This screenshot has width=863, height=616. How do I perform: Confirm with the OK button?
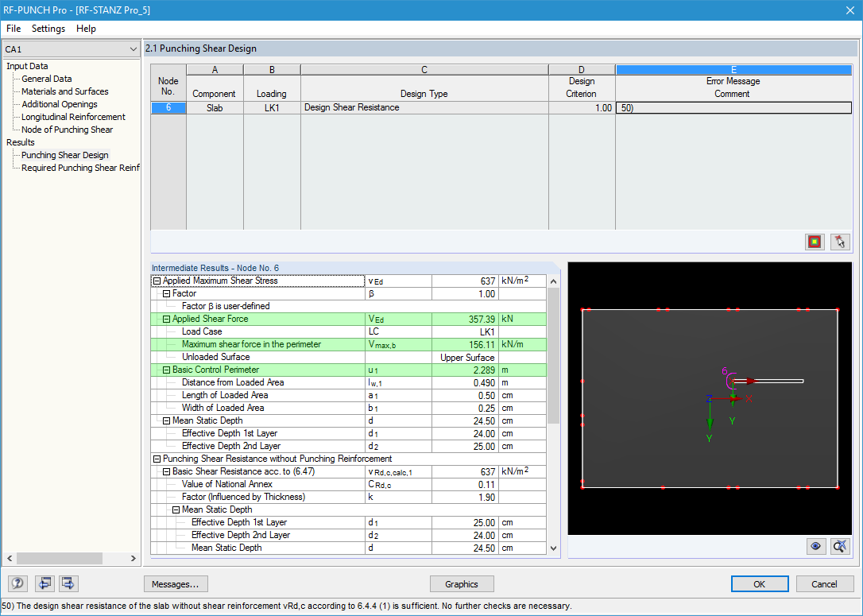(x=760, y=584)
